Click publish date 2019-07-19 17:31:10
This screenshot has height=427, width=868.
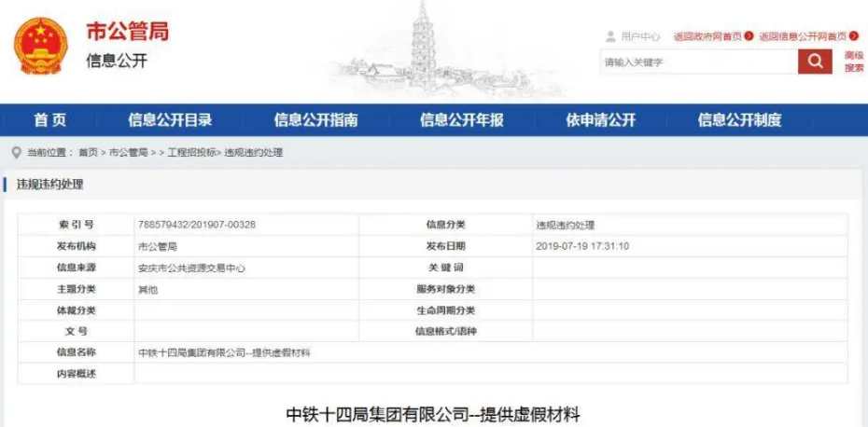pos(582,246)
